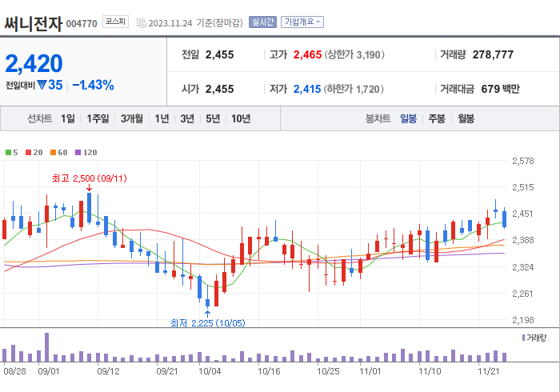Click the 최저 2,225 (10/05) label
This screenshot has height=392, width=560.
[208, 323]
